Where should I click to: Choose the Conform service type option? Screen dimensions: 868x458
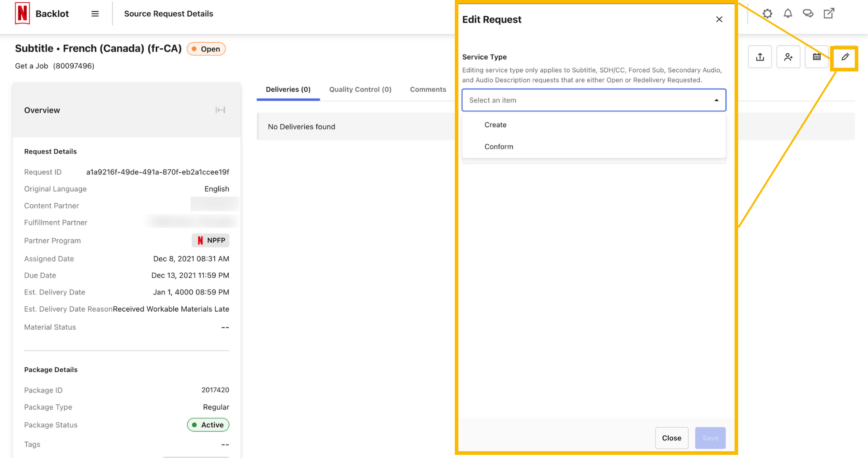tap(499, 147)
